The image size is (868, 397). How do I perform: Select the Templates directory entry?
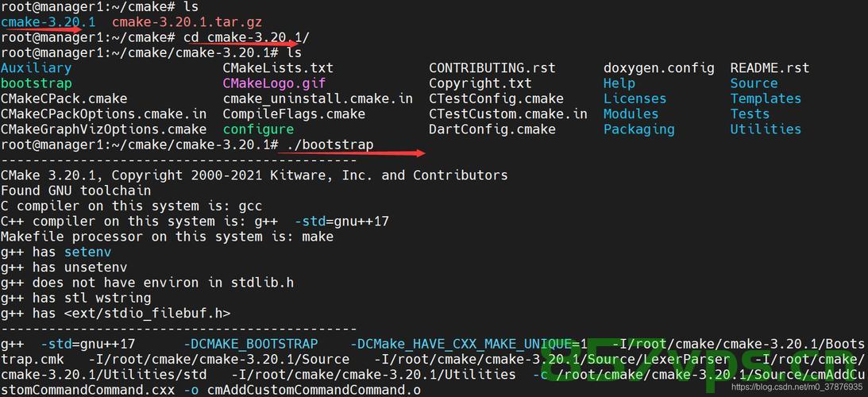pyautogui.click(x=766, y=98)
